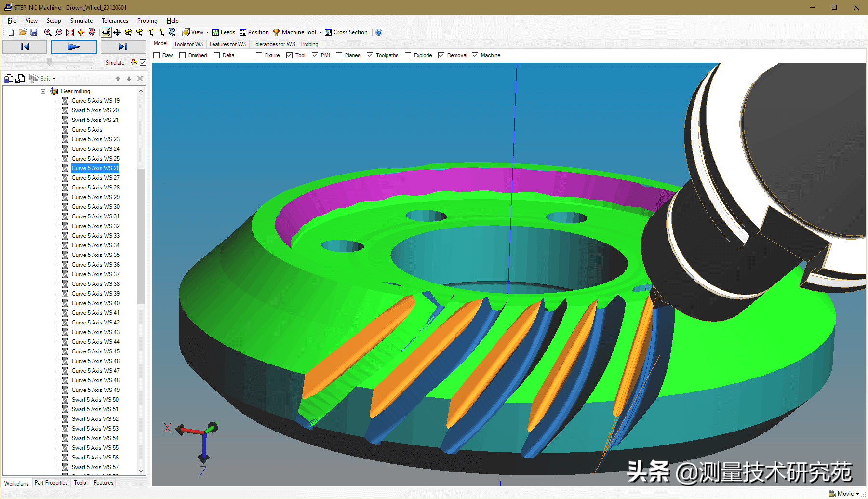Click the save file disk icon
The image size is (868, 499).
click(x=34, y=32)
